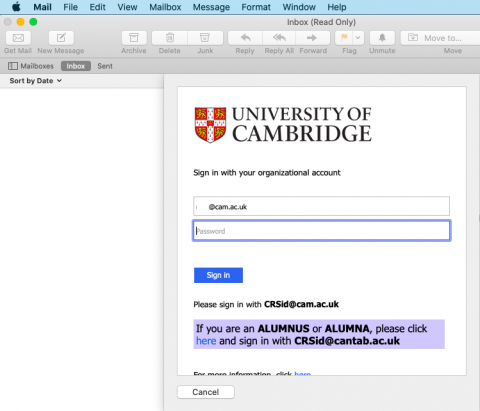Click the blue Sign in button
Viewport: 480px width, 411px height.
(x=218, y=275)
